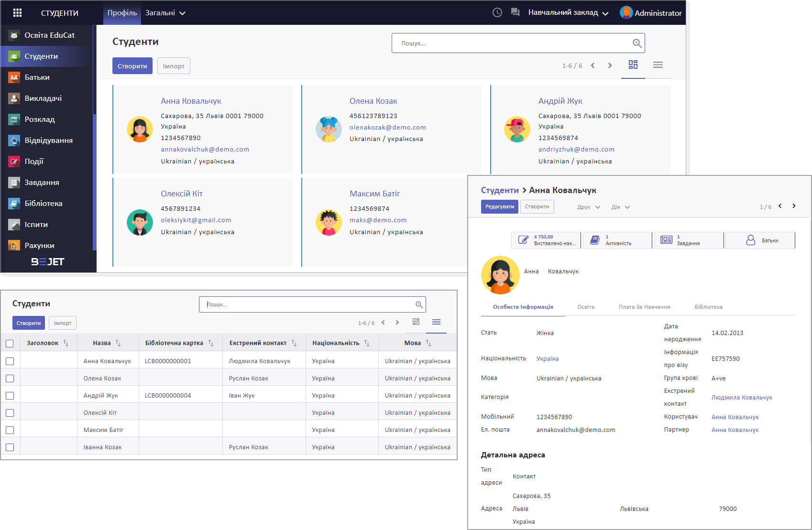Screen dimensions: 812x530
Task: Open the Дія dropdown in form
Action: tap(621, 207)
